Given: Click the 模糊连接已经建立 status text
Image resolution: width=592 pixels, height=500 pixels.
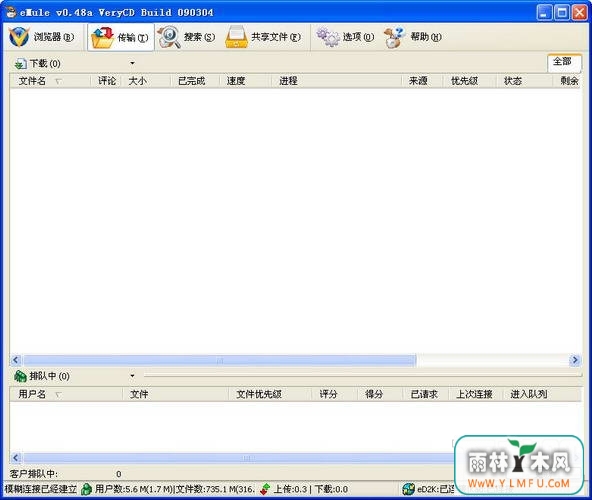Looking at the screenshot, I should (41, 489).
